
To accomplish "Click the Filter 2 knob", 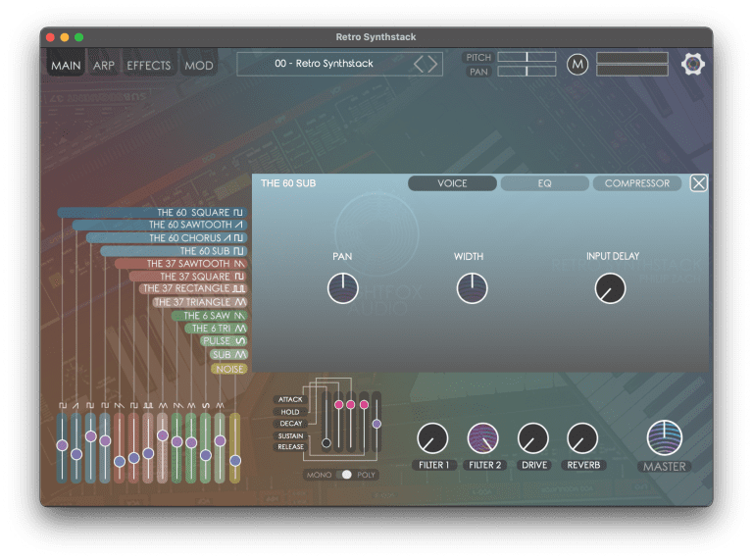I will 482,438.
